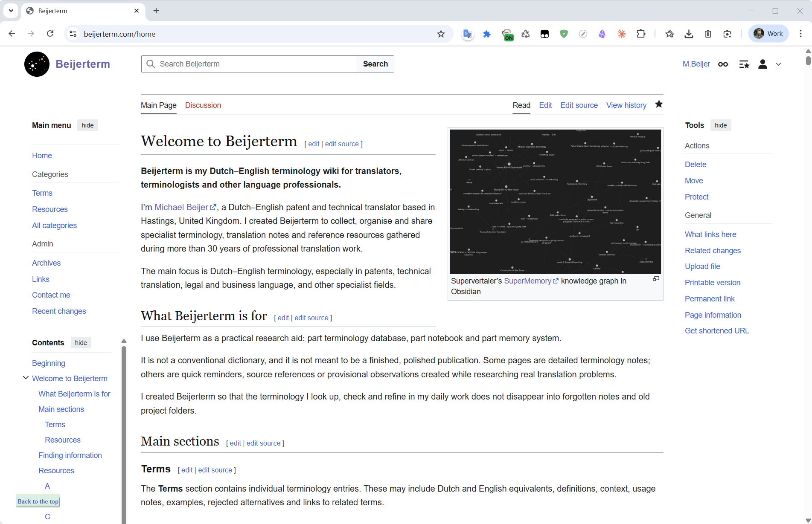The width and height of the screenshot is (812, 524).
Task: Open the M.Beijer user page link
Action: (696, 64)
